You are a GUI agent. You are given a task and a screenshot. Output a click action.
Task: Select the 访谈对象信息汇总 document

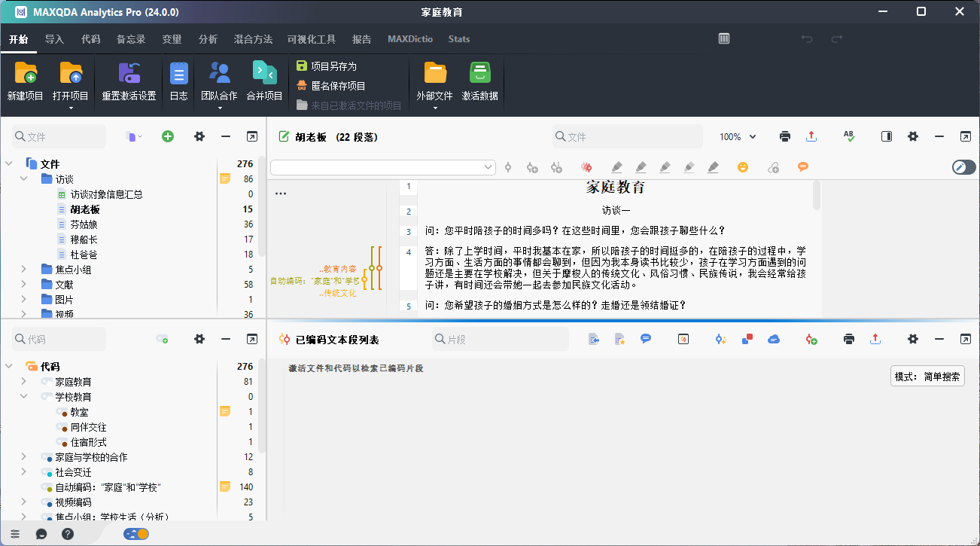pyautogui.click(x=106, y=194)
